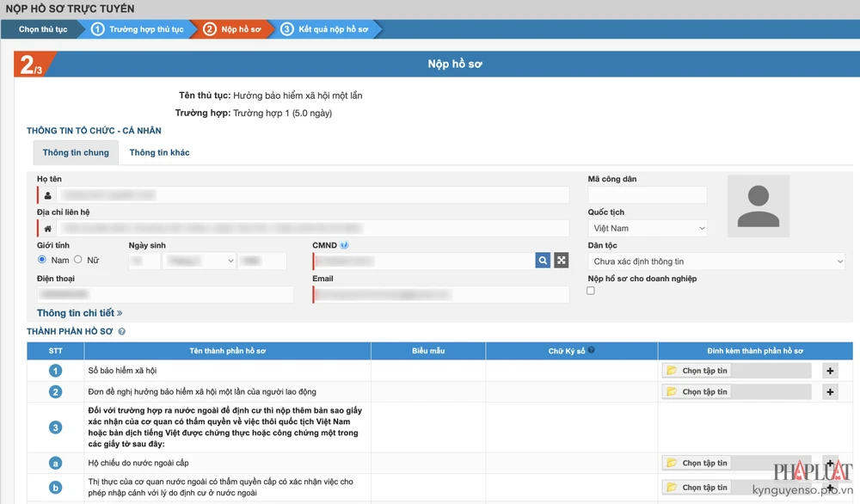Go to Chọn thủ tục step
The height and width of the screenshot is (504, 860).
(x=42, y=29)
